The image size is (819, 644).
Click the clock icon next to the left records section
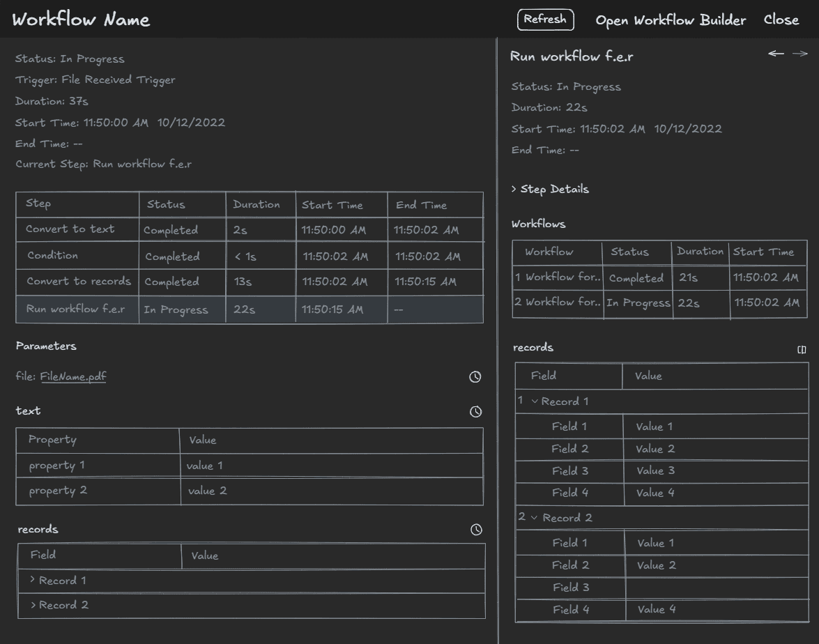475,530
